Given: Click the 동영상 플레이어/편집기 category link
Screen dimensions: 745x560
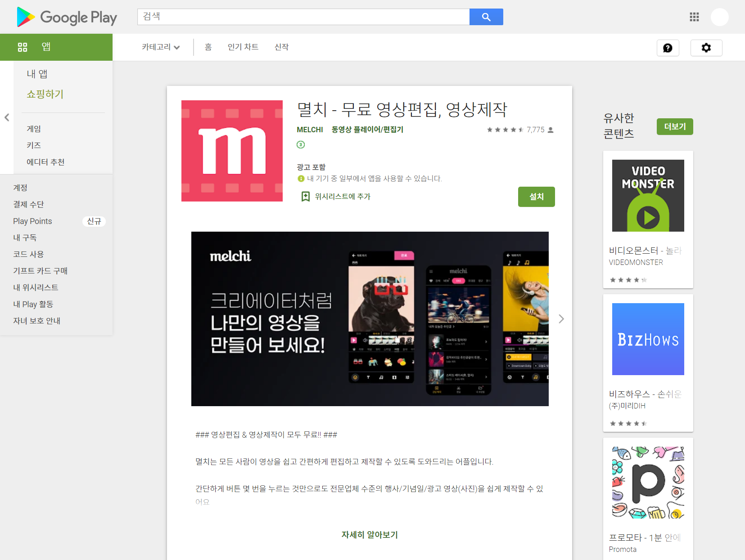Looking at the screenshot, I should pyautogui.click(x=367, y=130).
